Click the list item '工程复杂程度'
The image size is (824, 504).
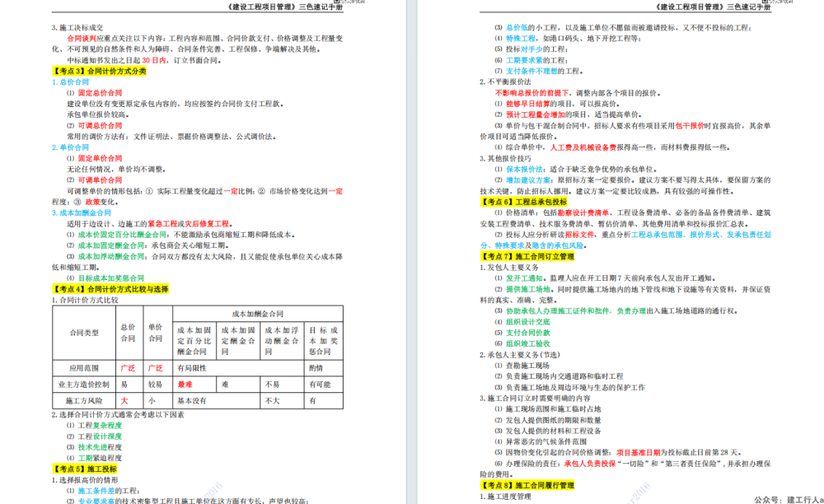[100, 426]
